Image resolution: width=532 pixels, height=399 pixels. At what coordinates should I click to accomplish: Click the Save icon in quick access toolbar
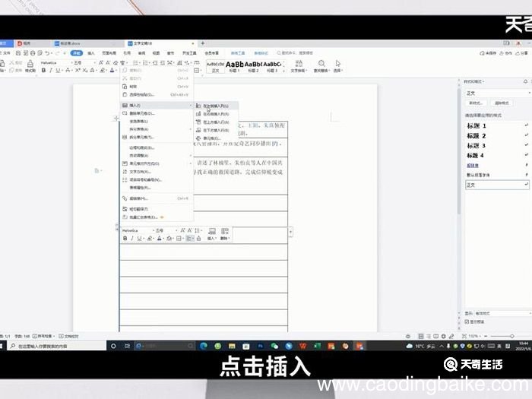[18, 53]
